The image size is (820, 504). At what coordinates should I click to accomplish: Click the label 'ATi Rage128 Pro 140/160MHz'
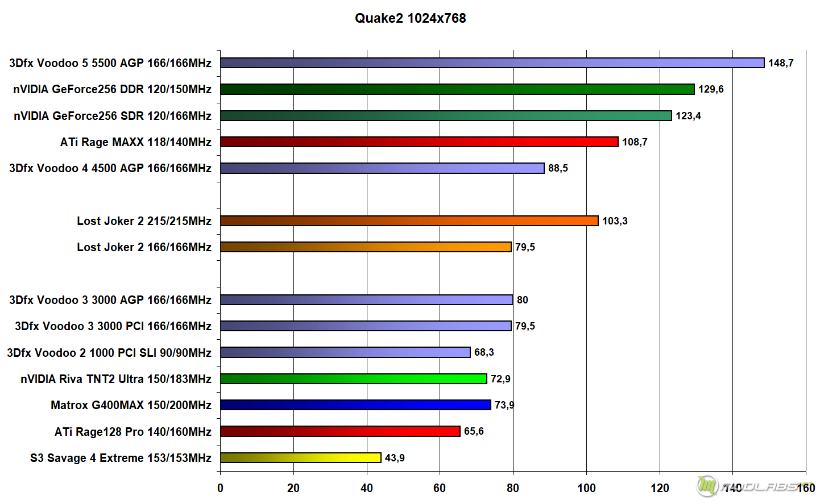pyautogui.click(x=133, y=432)
